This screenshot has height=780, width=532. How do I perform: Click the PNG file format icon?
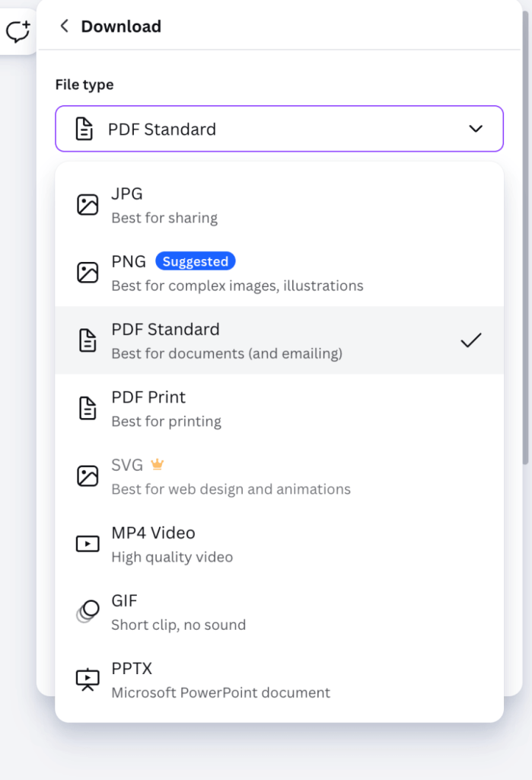88,271
